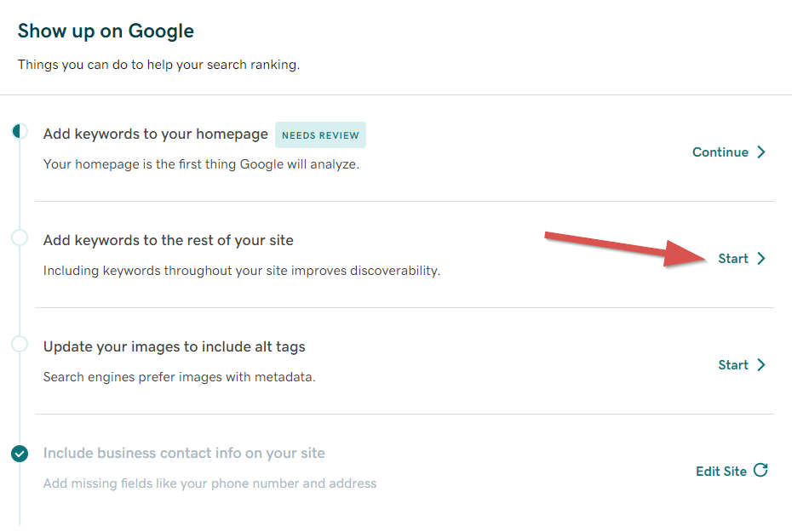792x532 pixels.
Task: Click the empty status circle beside alt tags step
Action: click(x=20, y=344)
